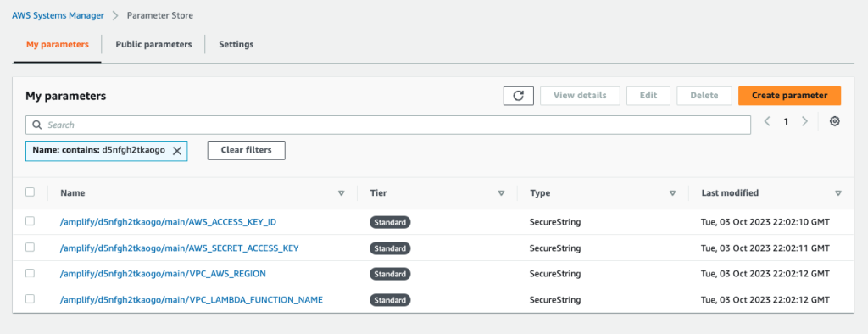
Task: Switch to My parameters tab
Action: point(57,44)
